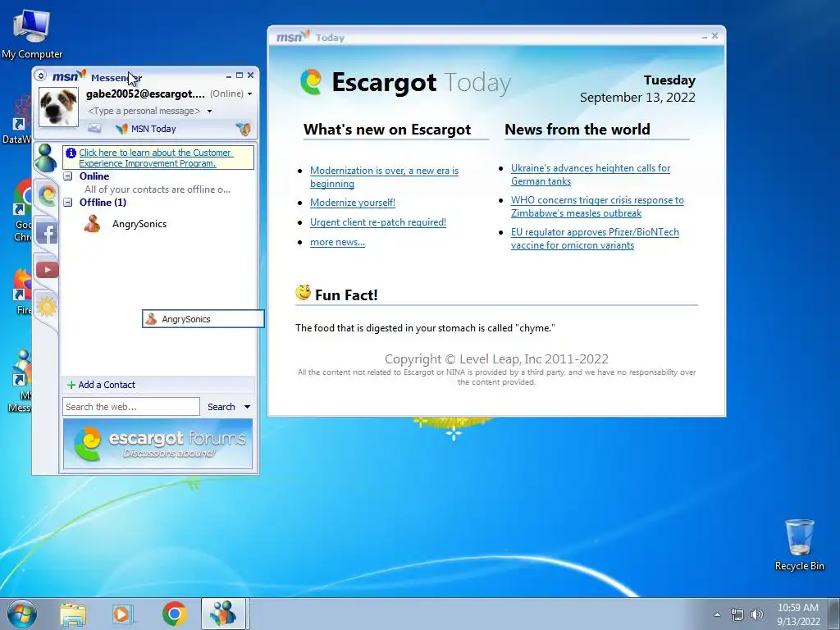Image resolution: width=840 pixels, height=630 pixels.
Task: Open Windows Explorer from the taskbar
Action: 73,614
